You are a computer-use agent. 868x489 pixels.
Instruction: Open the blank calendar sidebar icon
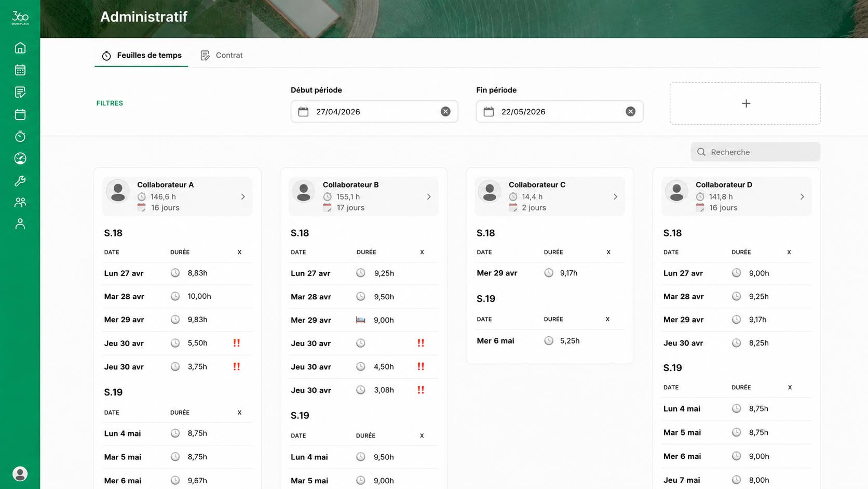pyautogui.click(x=20, y=114)
